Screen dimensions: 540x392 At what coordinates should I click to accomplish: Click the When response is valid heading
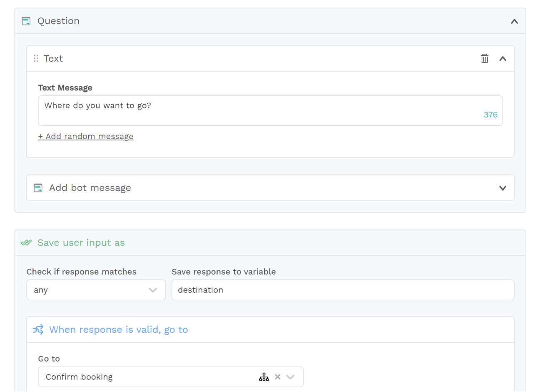[119, 330]
